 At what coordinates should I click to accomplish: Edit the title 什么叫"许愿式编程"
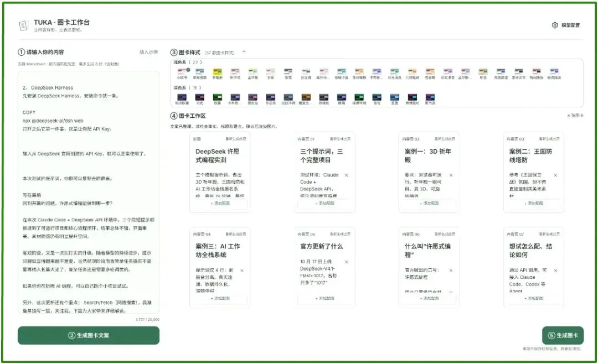(x=427, y=251)
